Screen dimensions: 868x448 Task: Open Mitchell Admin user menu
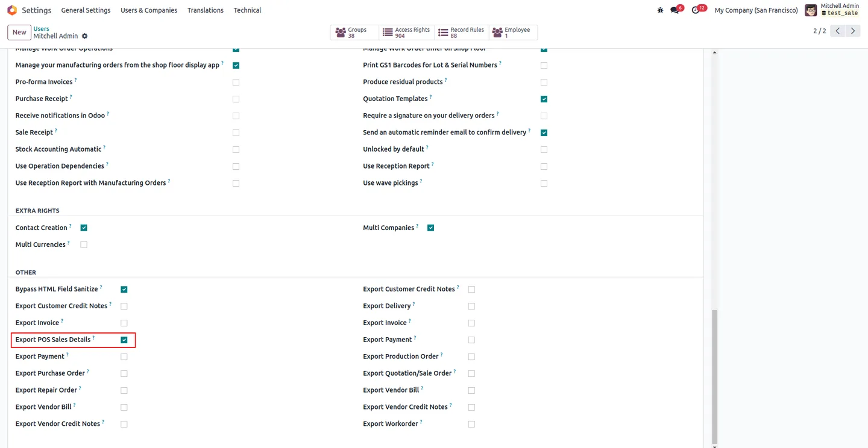832,10
